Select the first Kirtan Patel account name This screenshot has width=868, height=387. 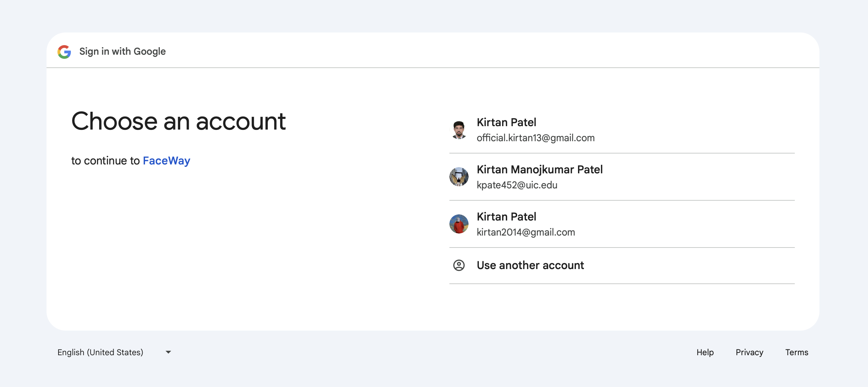[x=506, y=122]
